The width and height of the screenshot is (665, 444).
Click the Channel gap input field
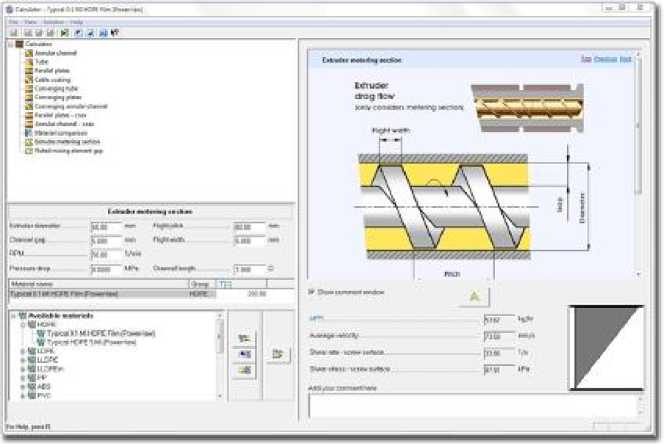pos(106,241)
